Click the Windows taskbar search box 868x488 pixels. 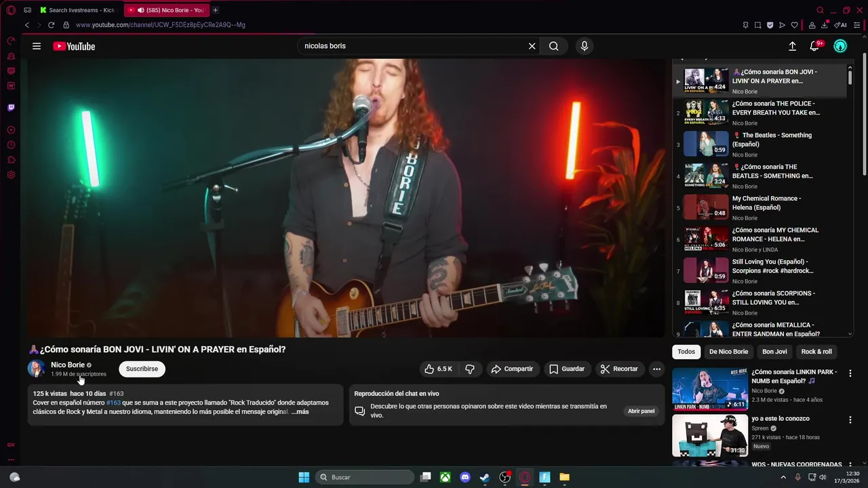pos(366,477)
